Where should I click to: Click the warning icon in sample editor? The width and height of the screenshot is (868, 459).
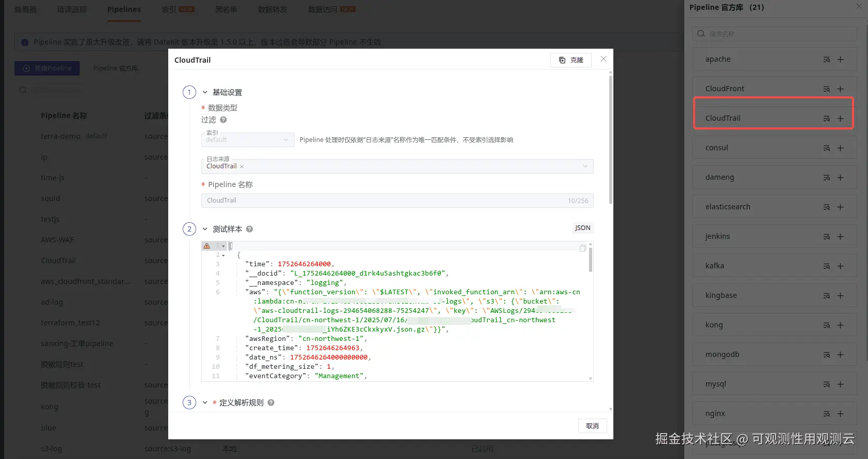tap(207, 246)
